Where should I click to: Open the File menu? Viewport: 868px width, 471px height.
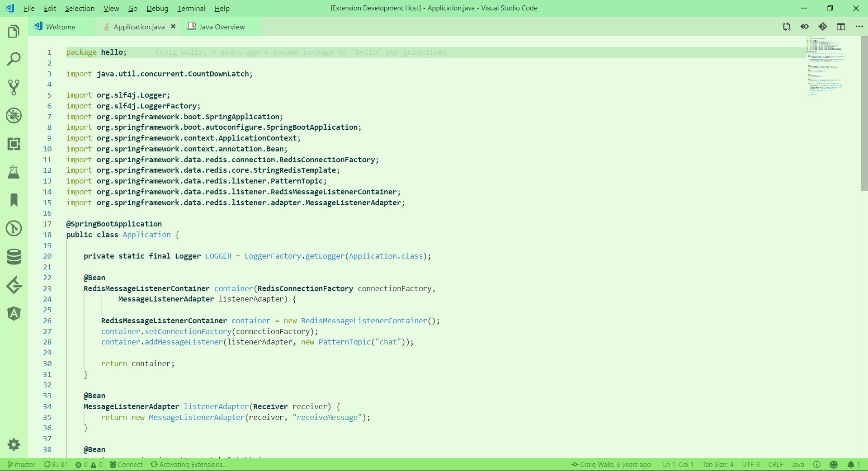point(29,8)
